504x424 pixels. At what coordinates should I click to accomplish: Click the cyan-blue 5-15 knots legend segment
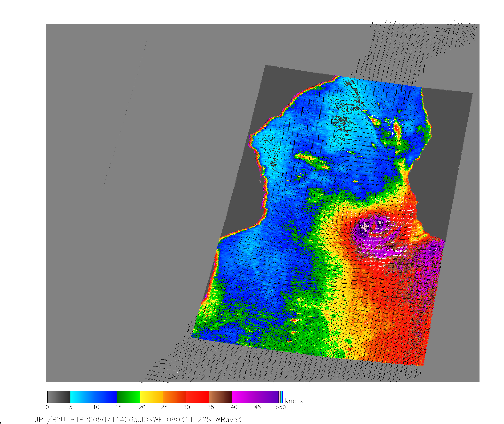point(93,397)
